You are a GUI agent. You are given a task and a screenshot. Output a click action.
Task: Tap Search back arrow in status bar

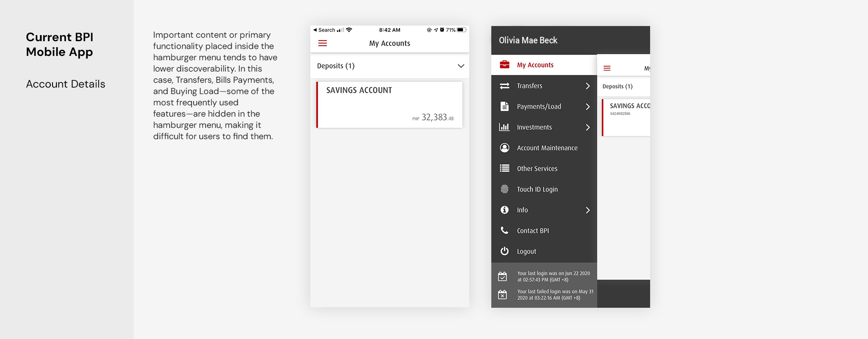click(x=315, y=30)
